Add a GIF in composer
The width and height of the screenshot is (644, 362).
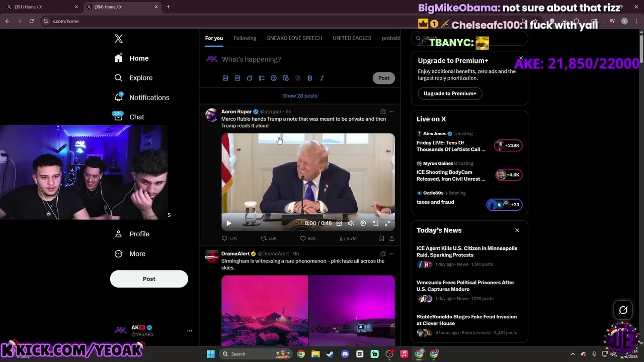coord(237,78)
